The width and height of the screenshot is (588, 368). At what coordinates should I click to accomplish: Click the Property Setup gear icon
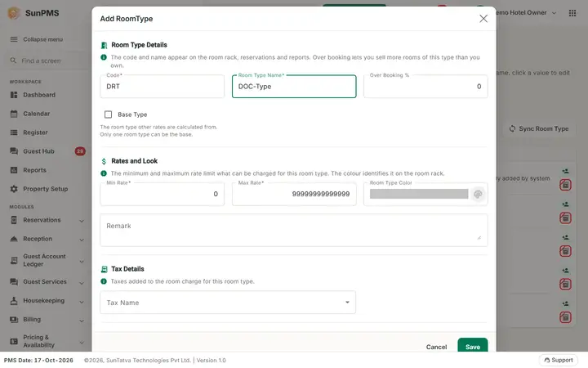pos(14,189)
